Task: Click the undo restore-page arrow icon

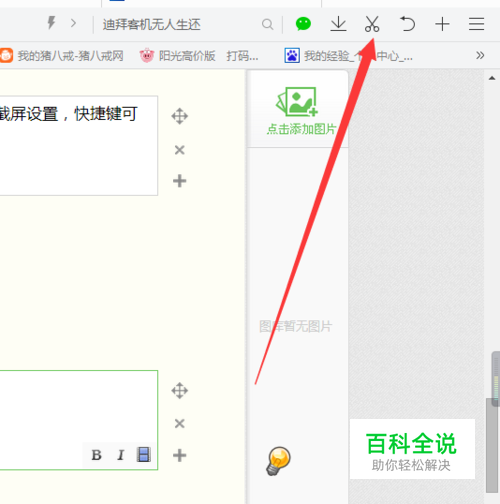Action: [407, 24]
